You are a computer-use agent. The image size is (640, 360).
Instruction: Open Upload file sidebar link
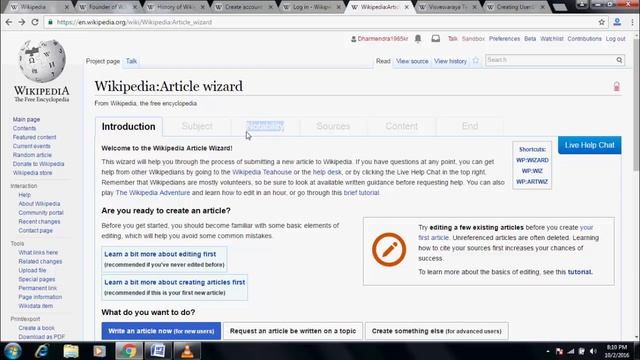point(32,270)
